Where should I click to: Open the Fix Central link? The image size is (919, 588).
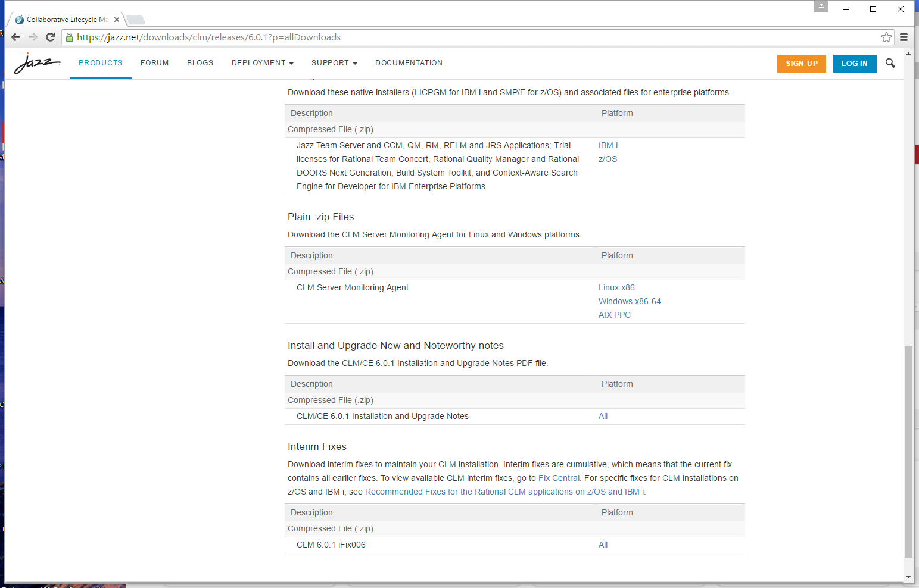tap(559, 478)
